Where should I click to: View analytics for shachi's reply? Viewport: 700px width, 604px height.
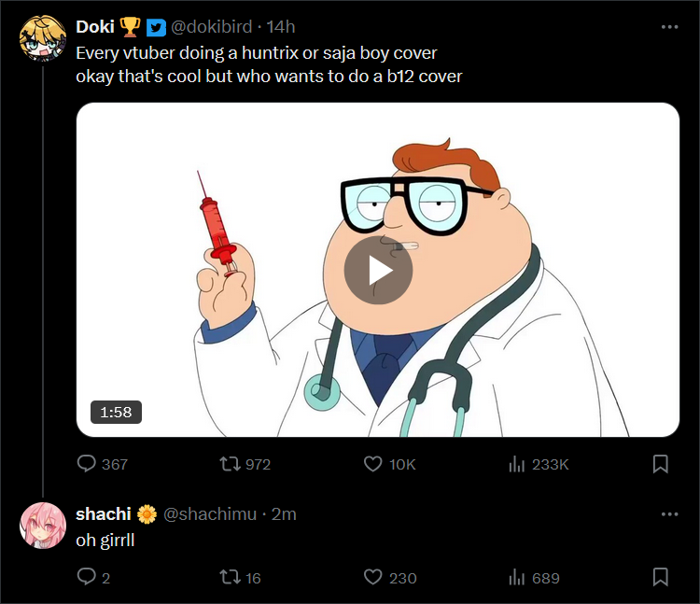(x=515, y=578)
